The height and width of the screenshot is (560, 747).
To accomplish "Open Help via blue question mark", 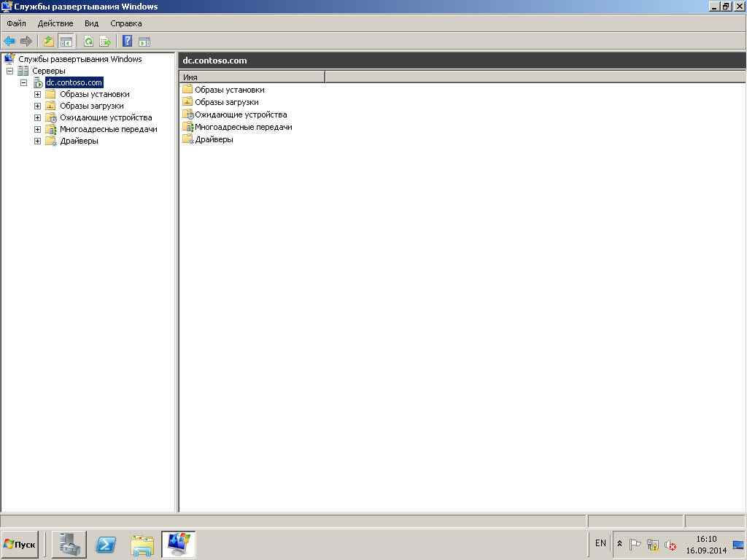I will (127, 41).
